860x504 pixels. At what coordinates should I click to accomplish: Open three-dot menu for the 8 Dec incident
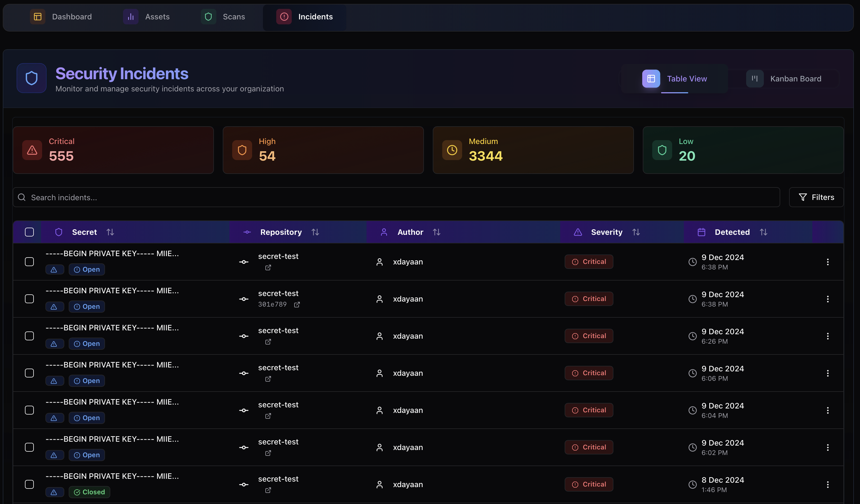(828, 485)
